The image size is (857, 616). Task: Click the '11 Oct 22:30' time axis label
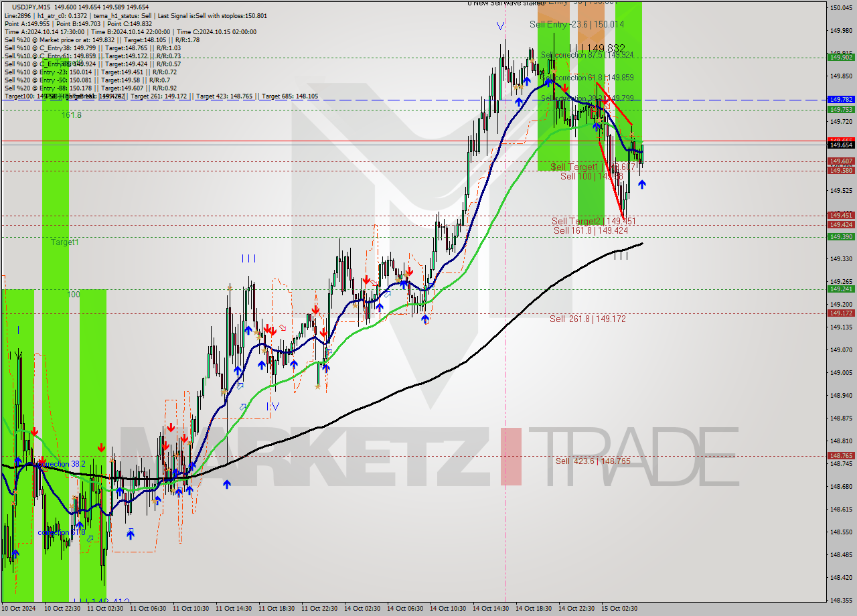coord(319,609)
